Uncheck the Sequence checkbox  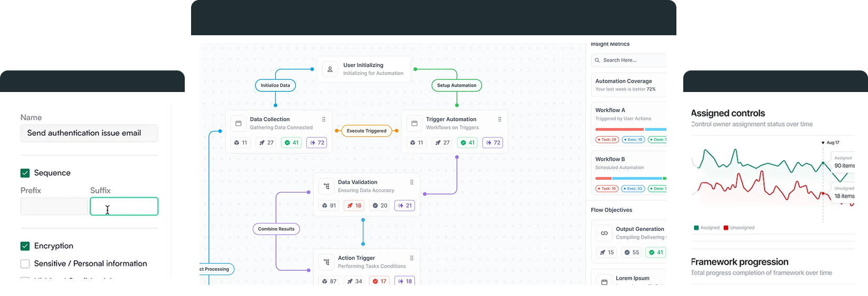click(x=25, y=173)
